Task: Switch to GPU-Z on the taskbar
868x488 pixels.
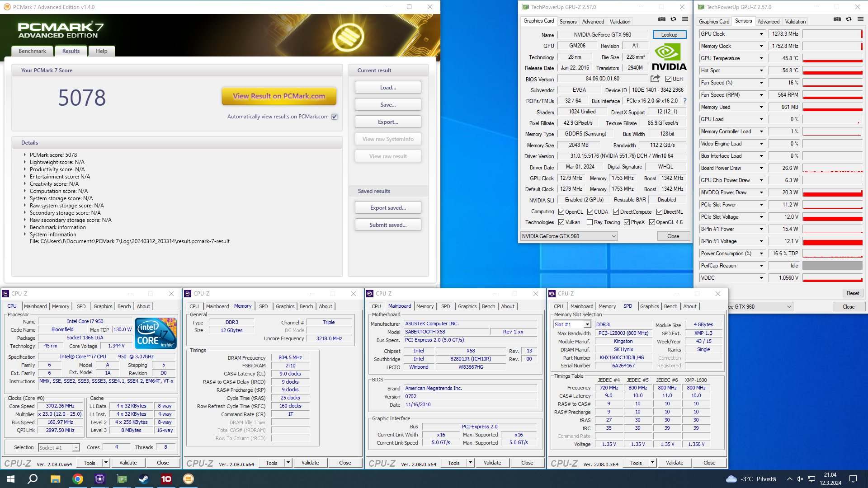Action: [x=122, y=479]
